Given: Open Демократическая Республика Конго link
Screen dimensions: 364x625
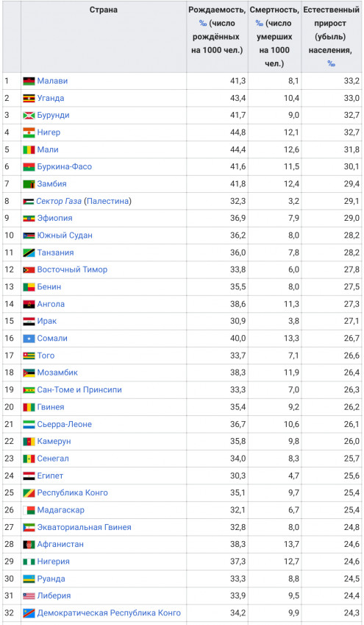Looking at the screenshot, I should click(109, 612).
